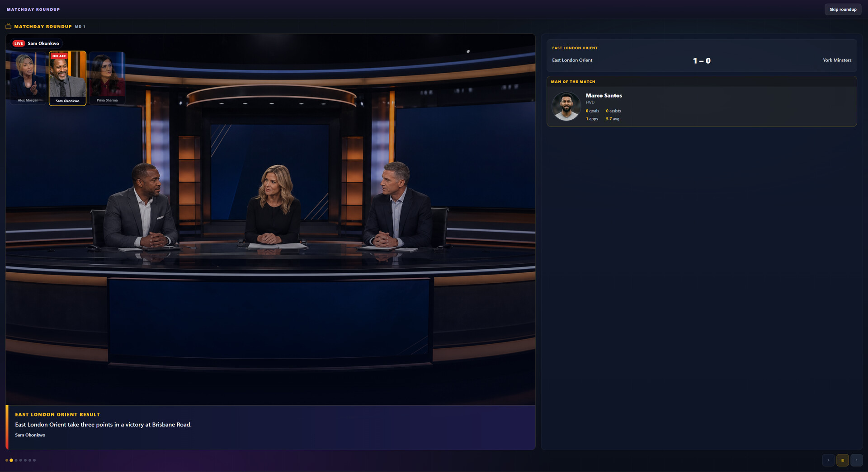Viewport: 868px width, 472px height.
Task: Click the red LIVE badge
Action: tap(19, 44)
